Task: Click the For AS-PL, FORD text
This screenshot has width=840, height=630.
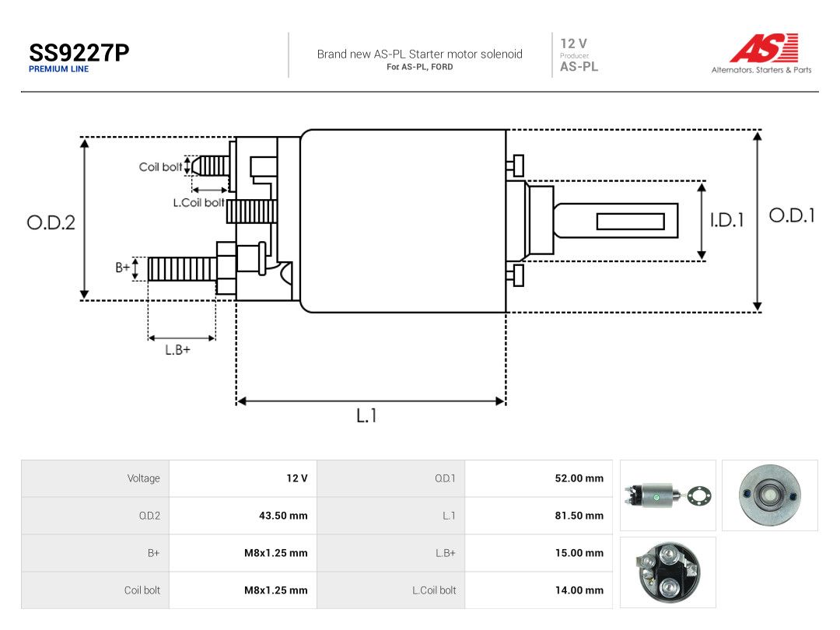Action: (419, 67)
